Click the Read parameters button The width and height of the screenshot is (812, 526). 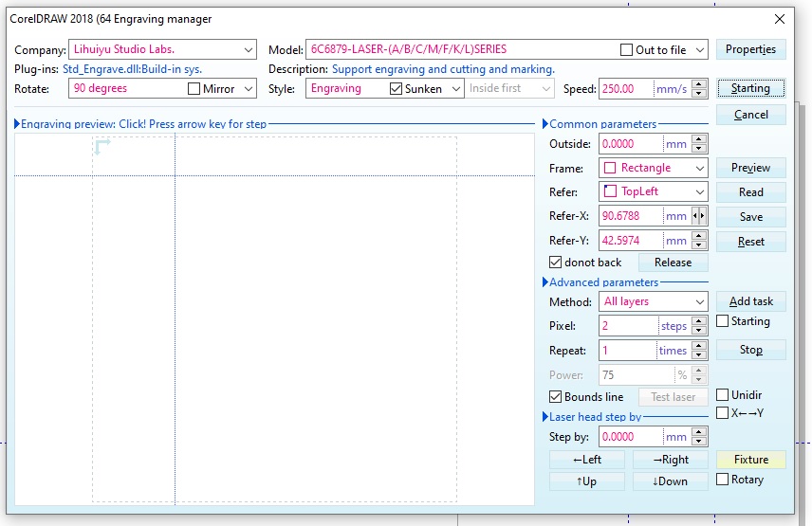[751, 191]
